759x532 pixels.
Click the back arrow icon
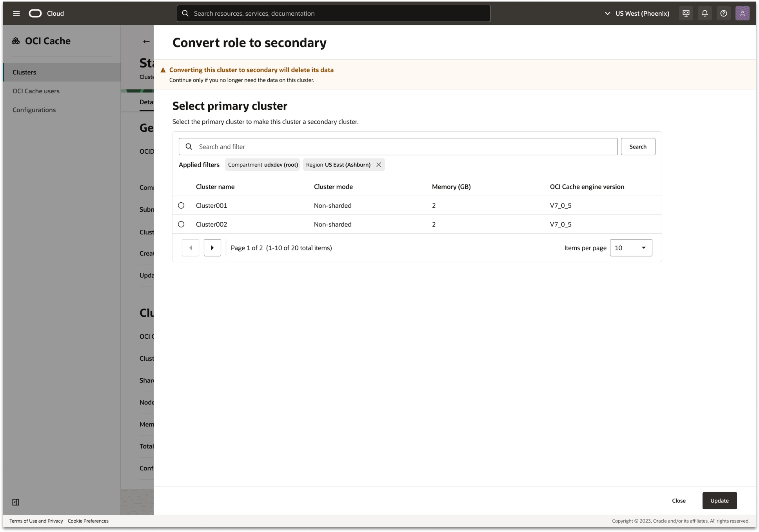[x=146, y=42]
